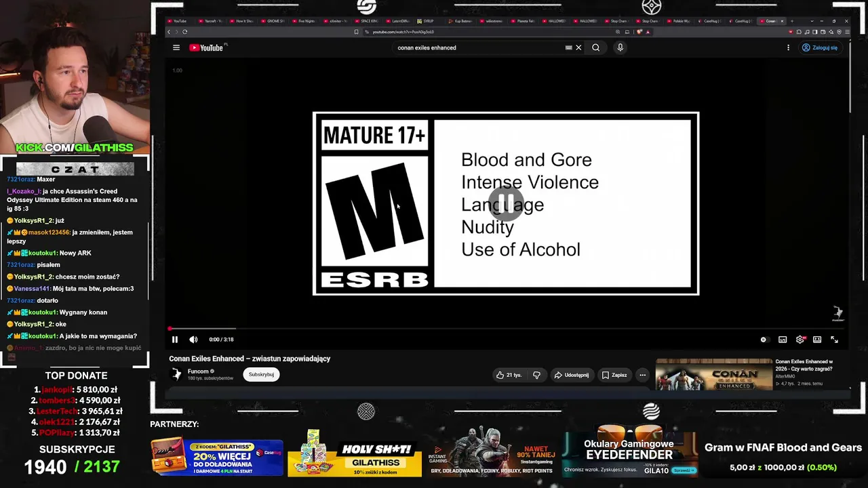Open the Conan Exiles Enhanced recommended video thumbnail
The height and width of the screenshot is (488, 868).
point(714,374)
